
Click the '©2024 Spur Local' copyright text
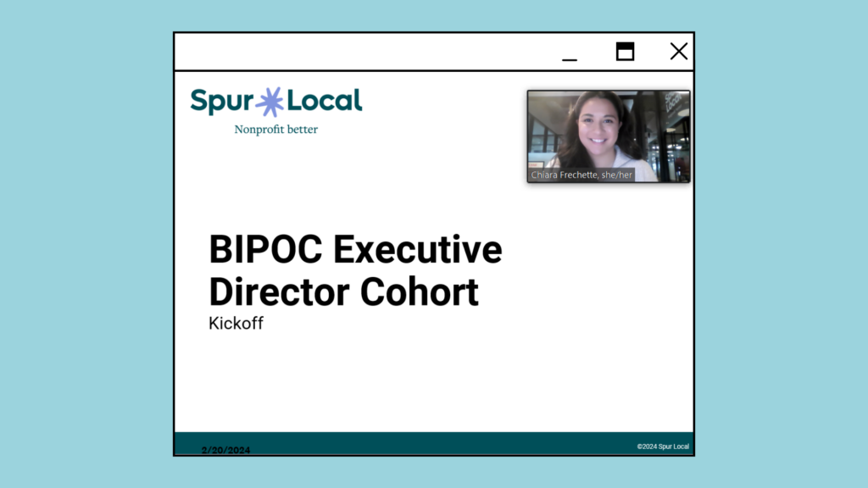pos(663,446)
